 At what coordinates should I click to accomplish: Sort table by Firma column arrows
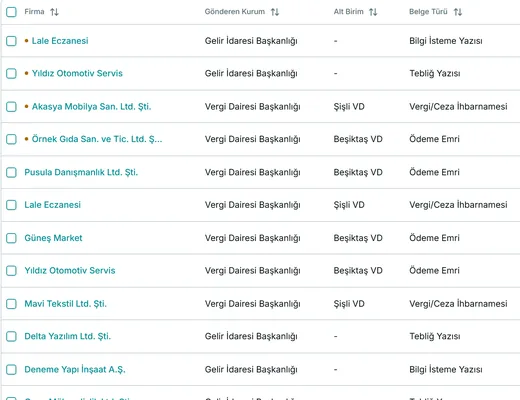coord(54,12)
